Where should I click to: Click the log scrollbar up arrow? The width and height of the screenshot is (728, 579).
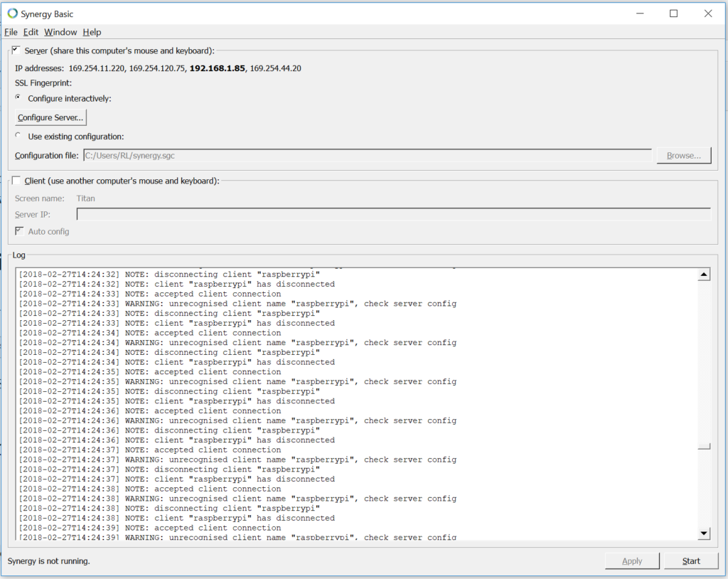(704, 275)
